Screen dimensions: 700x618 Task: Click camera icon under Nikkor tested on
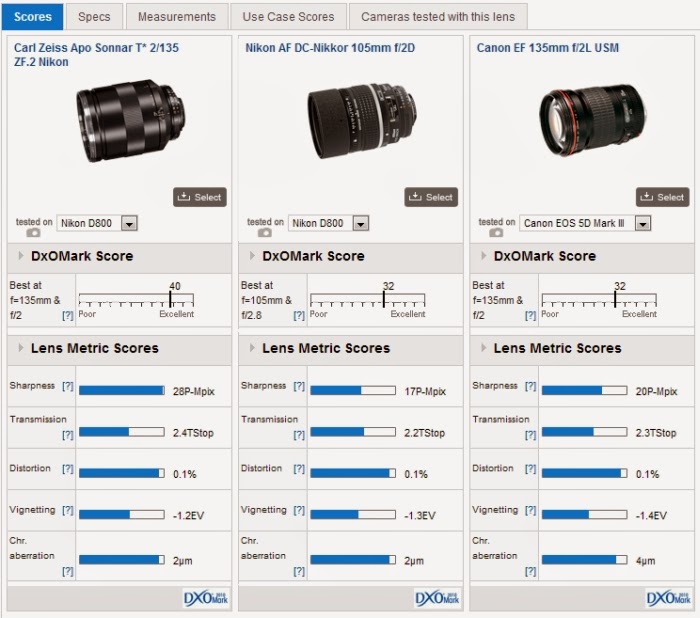tap(265, 233)
